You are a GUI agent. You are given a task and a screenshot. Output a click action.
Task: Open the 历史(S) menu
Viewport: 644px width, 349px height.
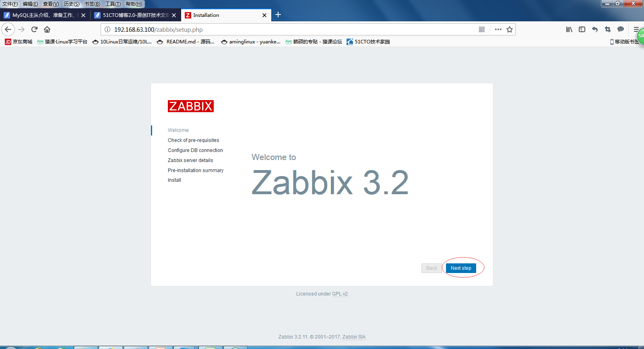72,4
